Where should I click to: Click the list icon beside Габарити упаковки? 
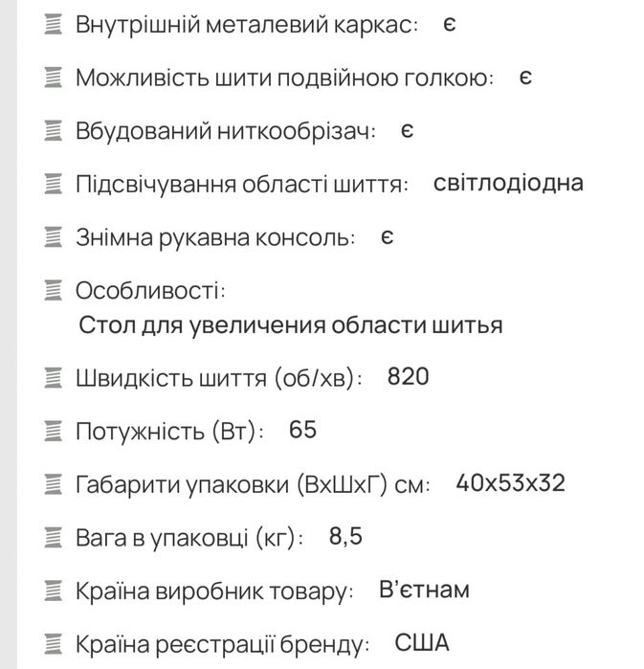pos(54,484)
